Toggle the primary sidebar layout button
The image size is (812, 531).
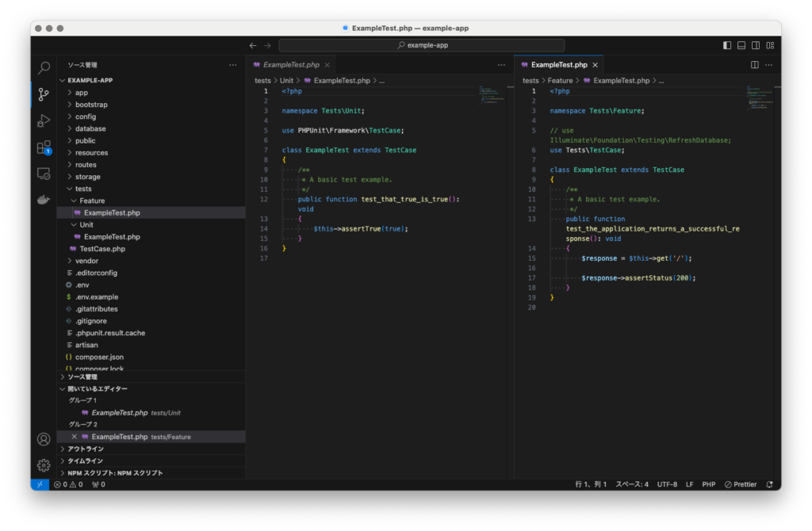click(727, 45)
